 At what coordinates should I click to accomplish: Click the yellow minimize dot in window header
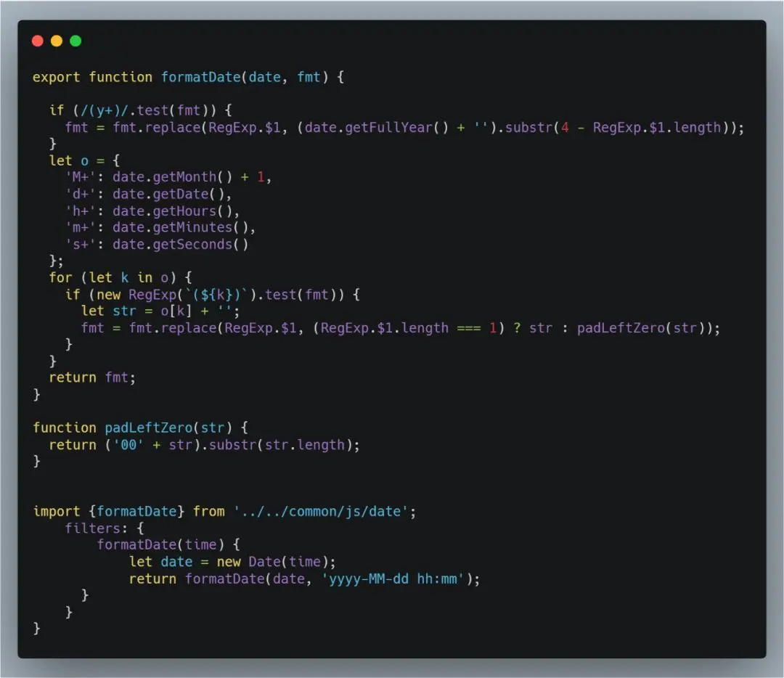pos(57,41)
